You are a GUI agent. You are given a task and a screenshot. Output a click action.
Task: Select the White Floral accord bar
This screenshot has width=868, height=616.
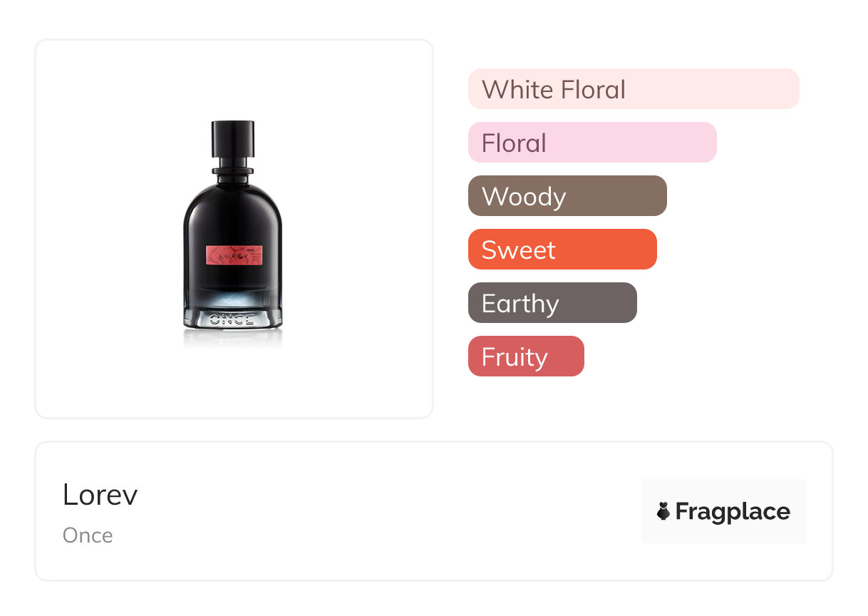(634, 89)
